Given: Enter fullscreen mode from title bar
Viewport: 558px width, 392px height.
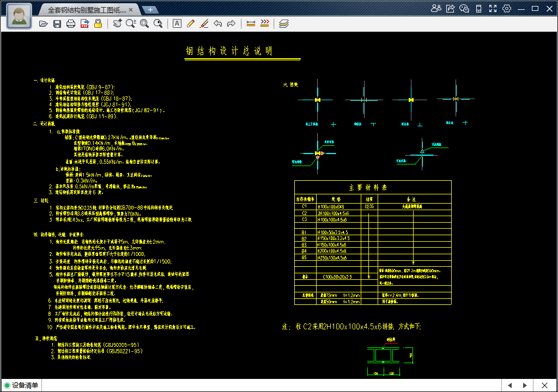Looking at the screenshot, I should [x=493, y=9].
